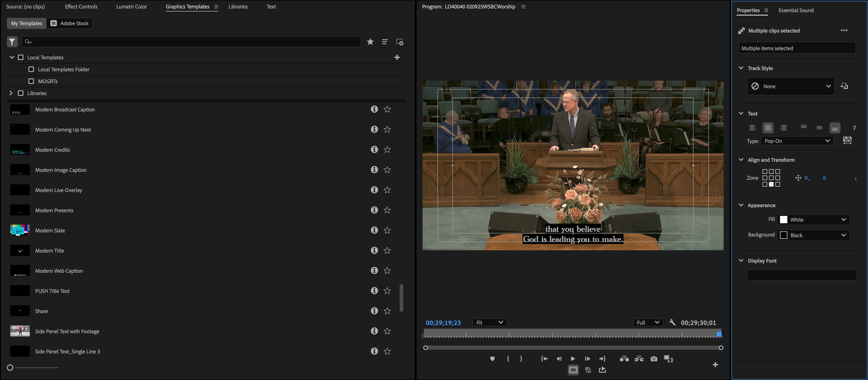Check the MOGRTs checkbox
The image size is (868, 380).
point(31,81)
